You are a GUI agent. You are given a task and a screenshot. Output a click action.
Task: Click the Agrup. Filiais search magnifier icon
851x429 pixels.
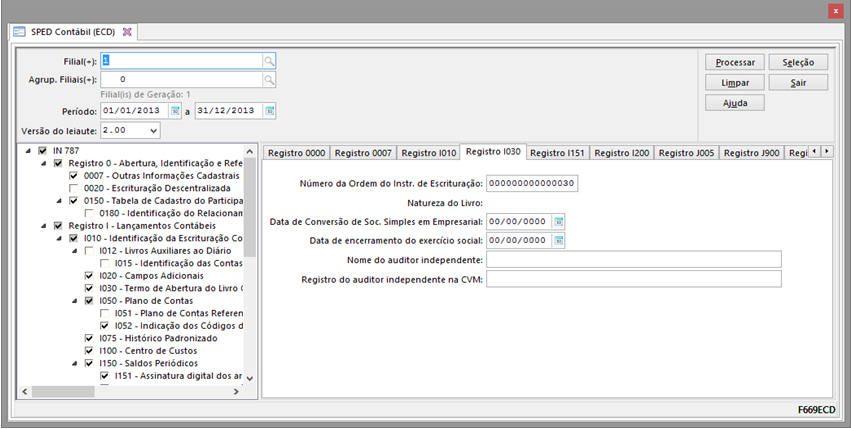tap(269, 80)
